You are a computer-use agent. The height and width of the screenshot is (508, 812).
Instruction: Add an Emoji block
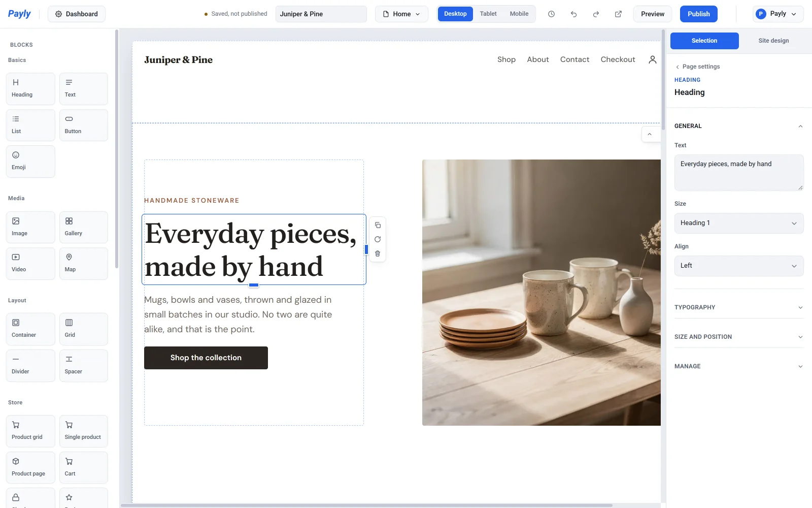click(x=30, y=162)
